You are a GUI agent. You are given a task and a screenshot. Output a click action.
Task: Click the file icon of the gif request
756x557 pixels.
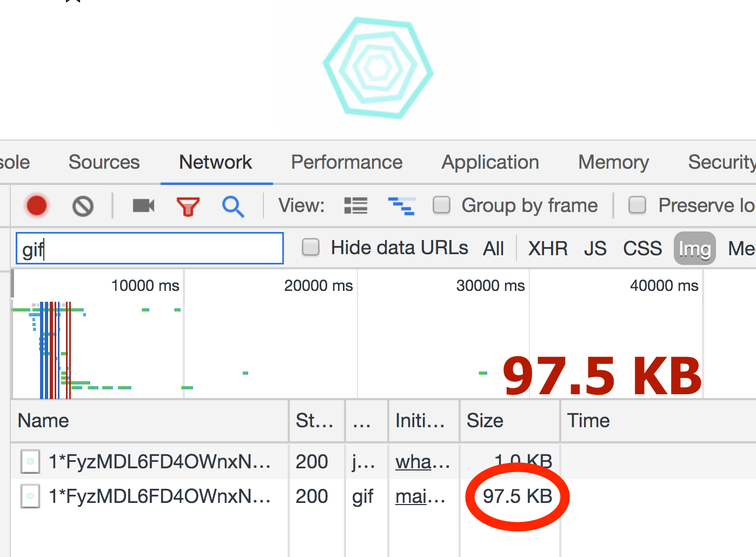tap(30, 496)
